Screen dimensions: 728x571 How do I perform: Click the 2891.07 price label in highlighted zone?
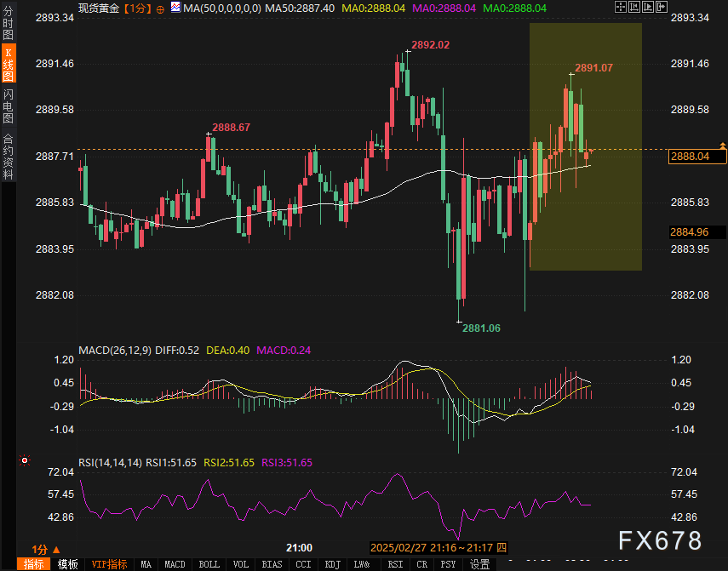[593, 68]
